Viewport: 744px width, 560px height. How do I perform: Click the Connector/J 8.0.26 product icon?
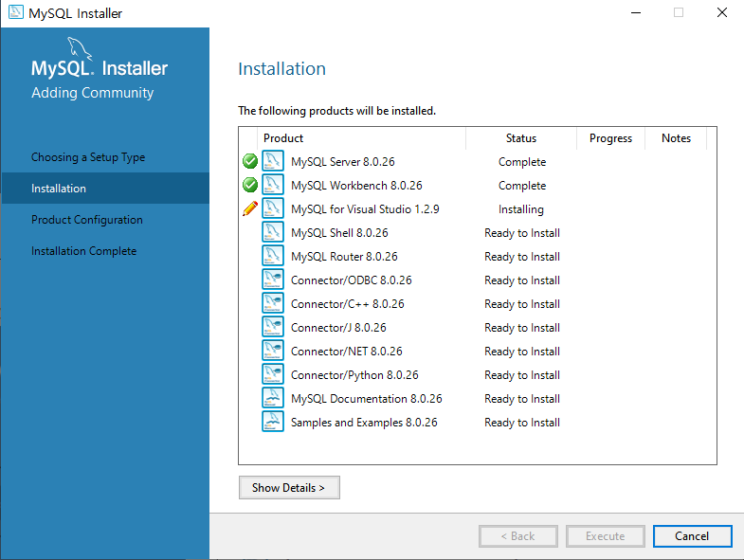coord(273,327)
